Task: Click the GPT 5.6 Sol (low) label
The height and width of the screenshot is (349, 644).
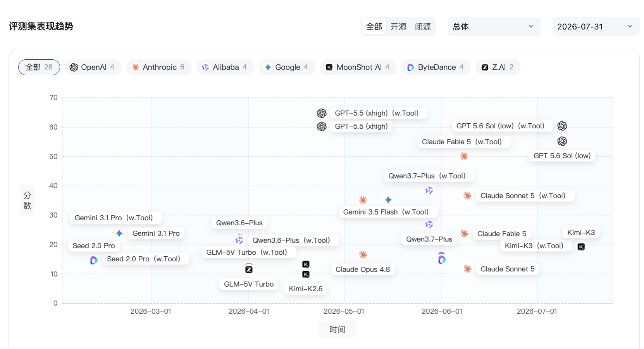Action: 562,156
